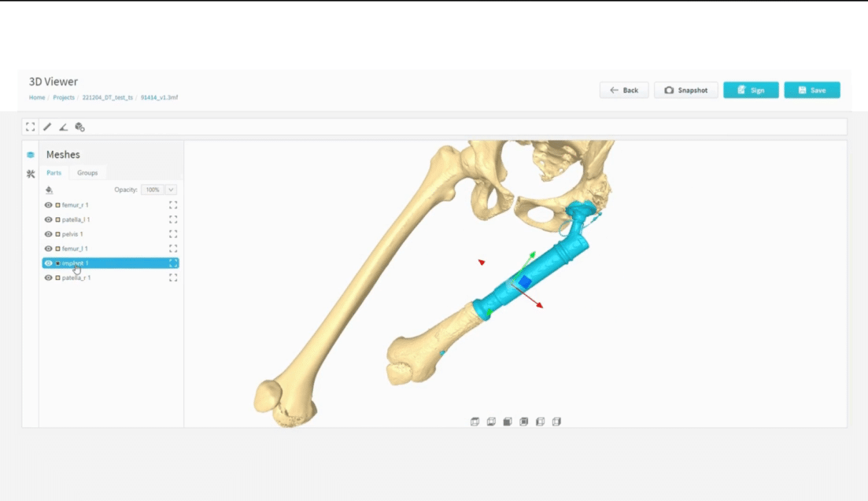Click the femur_l 1 color swatch
This screenshot has height=501, width=868.
click(57, 249)
